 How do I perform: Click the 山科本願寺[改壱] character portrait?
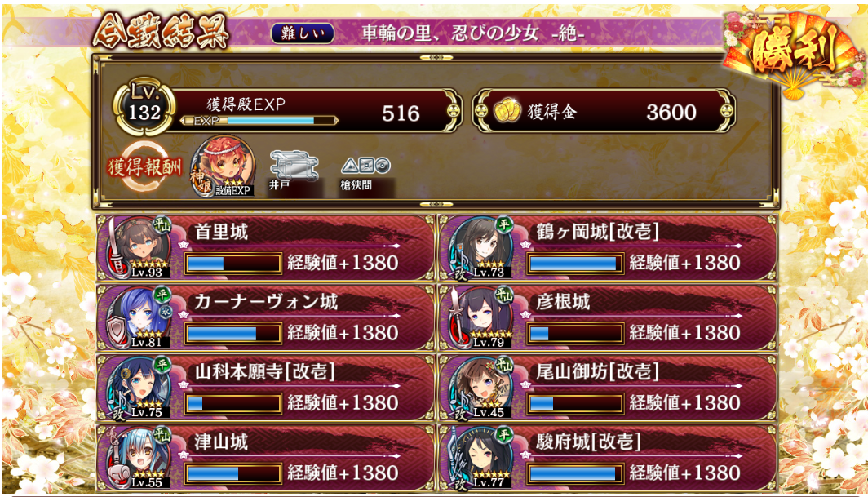[139, 388]
